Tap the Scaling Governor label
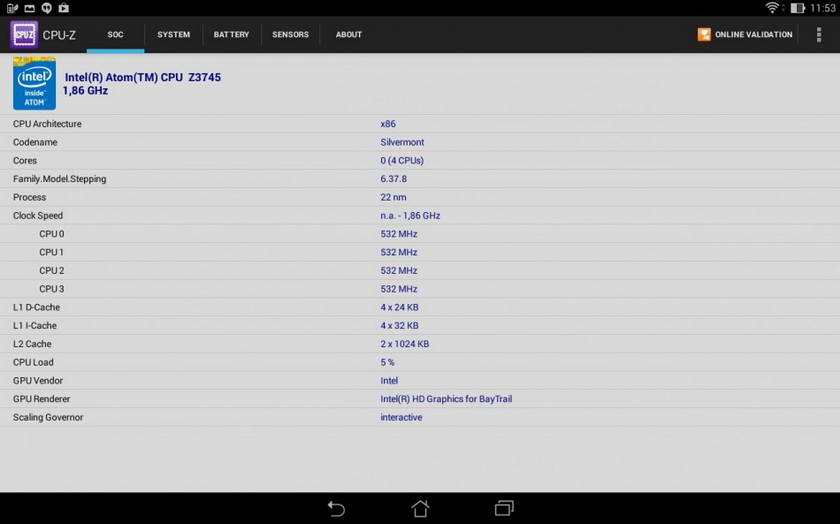The width and height of the screenshot is (840, 524). click(x=48, y=417)
